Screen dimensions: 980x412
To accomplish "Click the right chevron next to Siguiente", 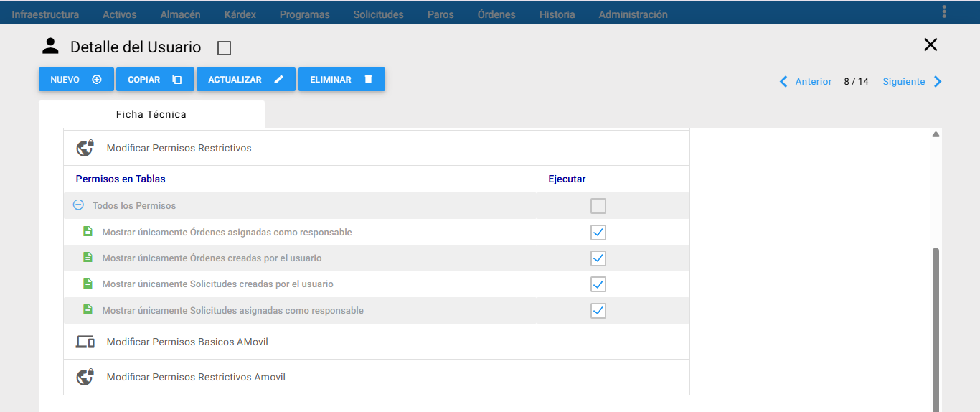I will [938, 82].
